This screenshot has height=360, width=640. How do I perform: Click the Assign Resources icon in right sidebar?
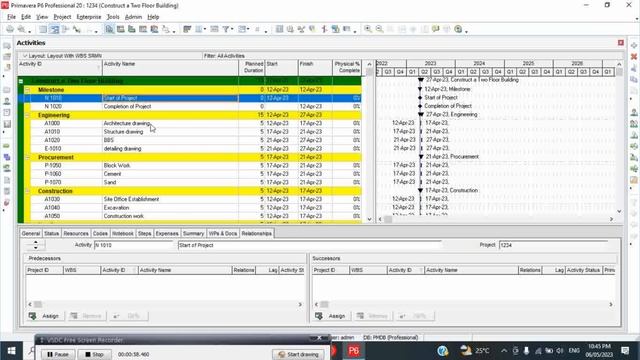pyautogui.click(x=633, y=112)
